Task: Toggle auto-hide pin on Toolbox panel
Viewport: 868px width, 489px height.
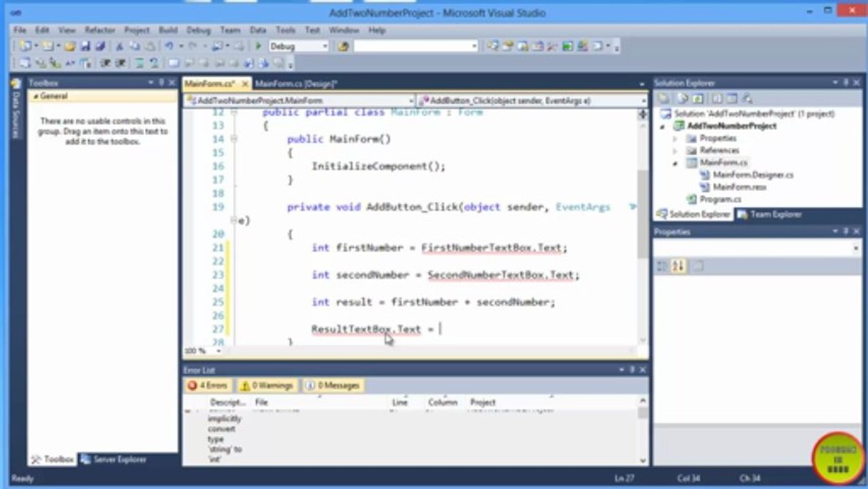Action: [162, 83]
